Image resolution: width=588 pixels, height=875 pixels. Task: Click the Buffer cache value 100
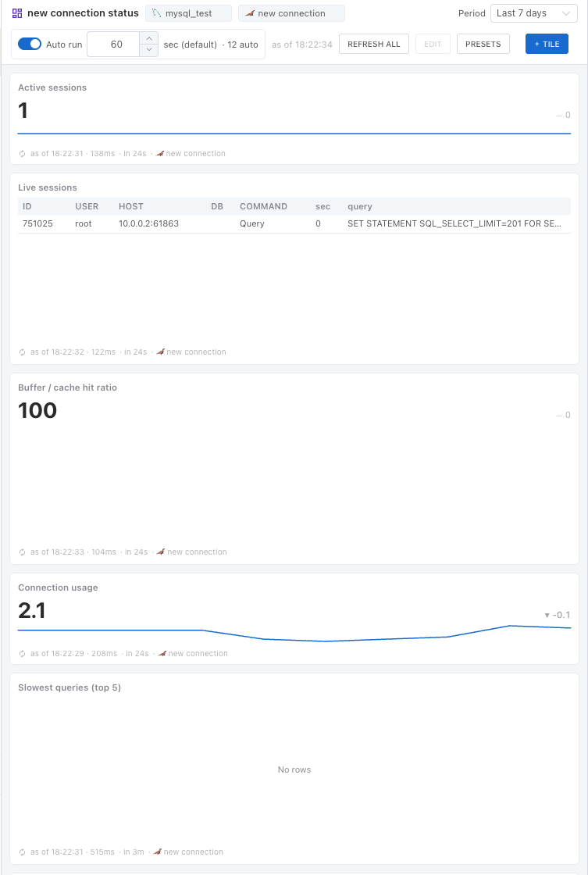pyautogui.click(x=37, y=411)
